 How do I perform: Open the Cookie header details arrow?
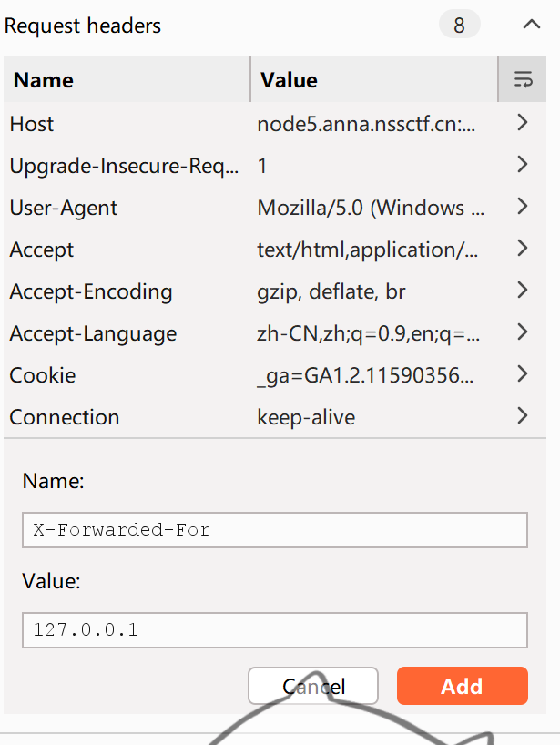(522, 374)
